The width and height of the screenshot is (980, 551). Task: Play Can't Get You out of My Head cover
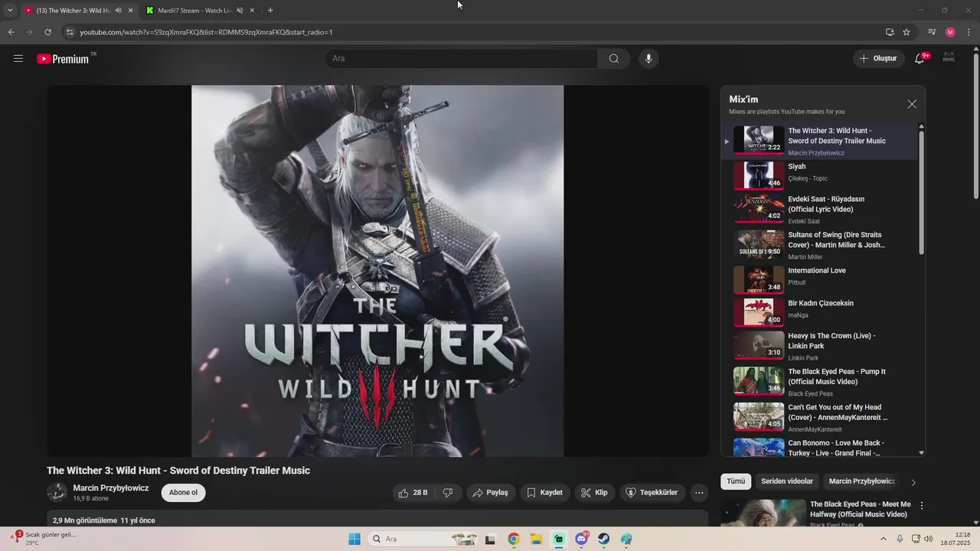point(819,418)
